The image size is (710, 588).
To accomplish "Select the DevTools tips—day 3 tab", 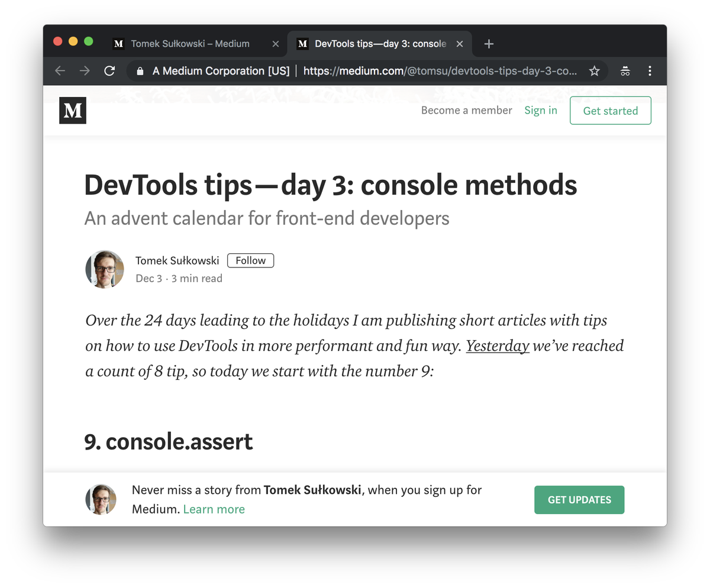I will [x=379, y=44].
